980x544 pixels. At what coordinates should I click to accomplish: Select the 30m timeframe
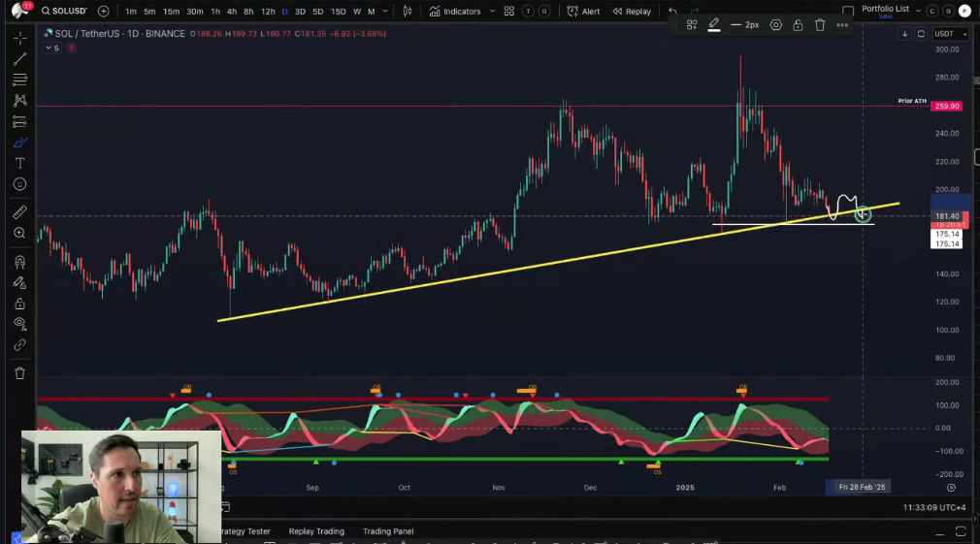pos(194,12)
